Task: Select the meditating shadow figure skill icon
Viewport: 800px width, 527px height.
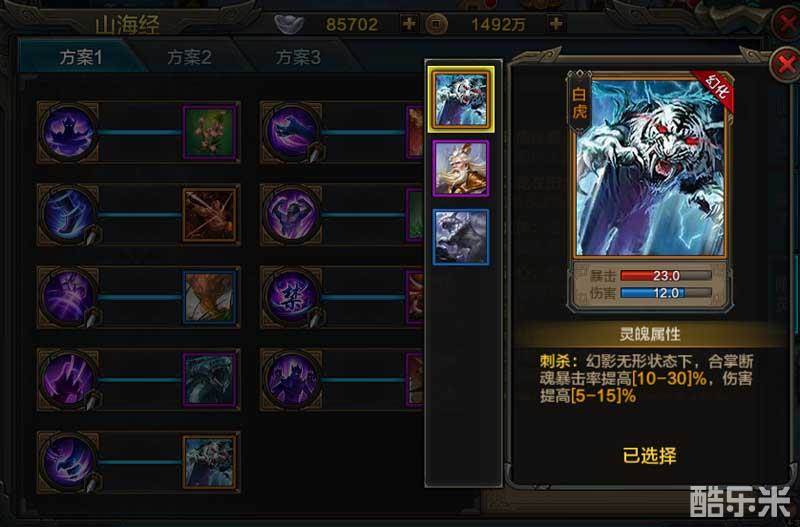Action: point(68,132)
